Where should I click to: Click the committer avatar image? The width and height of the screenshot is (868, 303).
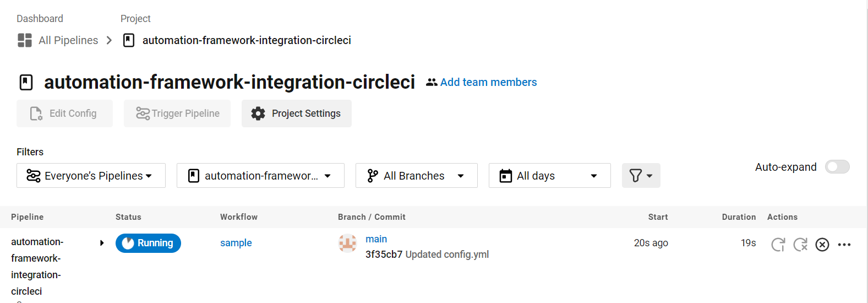(x=347, y=243)
